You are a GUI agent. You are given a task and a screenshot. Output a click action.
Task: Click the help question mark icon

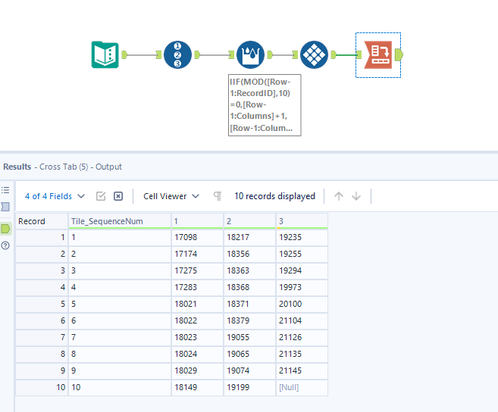pyautogui.click(x=5, y=246)
